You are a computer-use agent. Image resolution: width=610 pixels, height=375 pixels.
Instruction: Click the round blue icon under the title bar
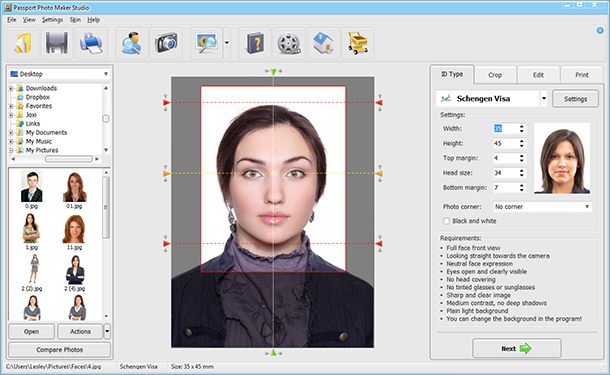600,30
